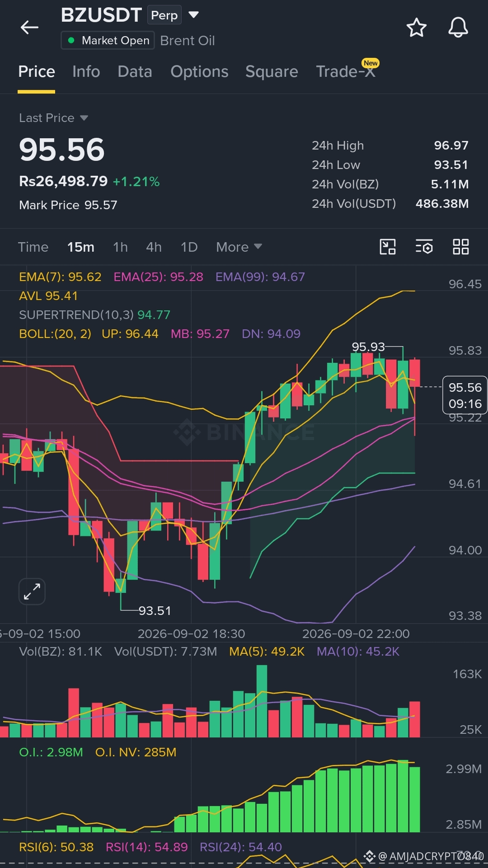The height and width of the screenshot is (868, 488).
Task: Expand chart to fullscreen with arrows icon
Action: coord(32,591)
